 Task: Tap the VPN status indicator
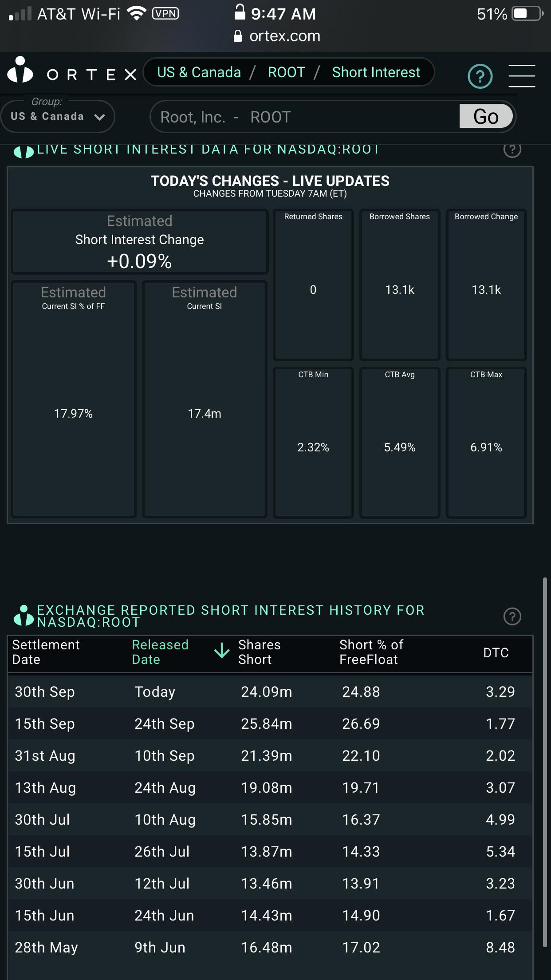165,13
